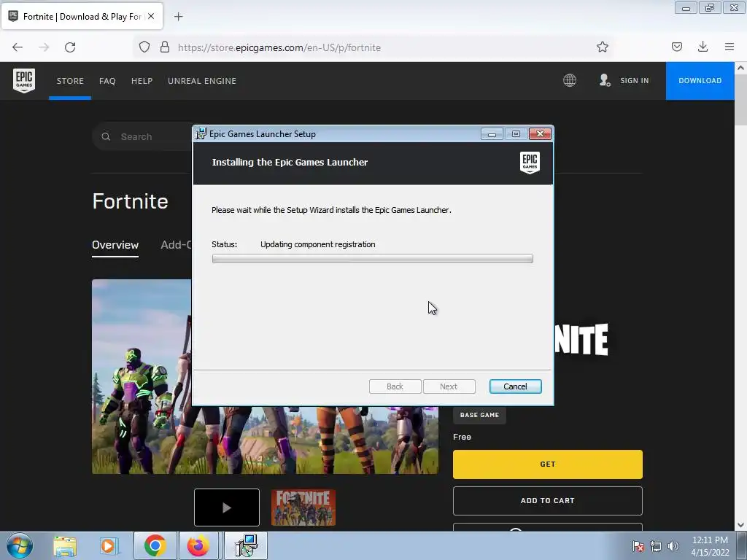This screenshot has width=747, height=560.
Task: Open the volume speaker tray icon
Action: (x=673, y=546)
